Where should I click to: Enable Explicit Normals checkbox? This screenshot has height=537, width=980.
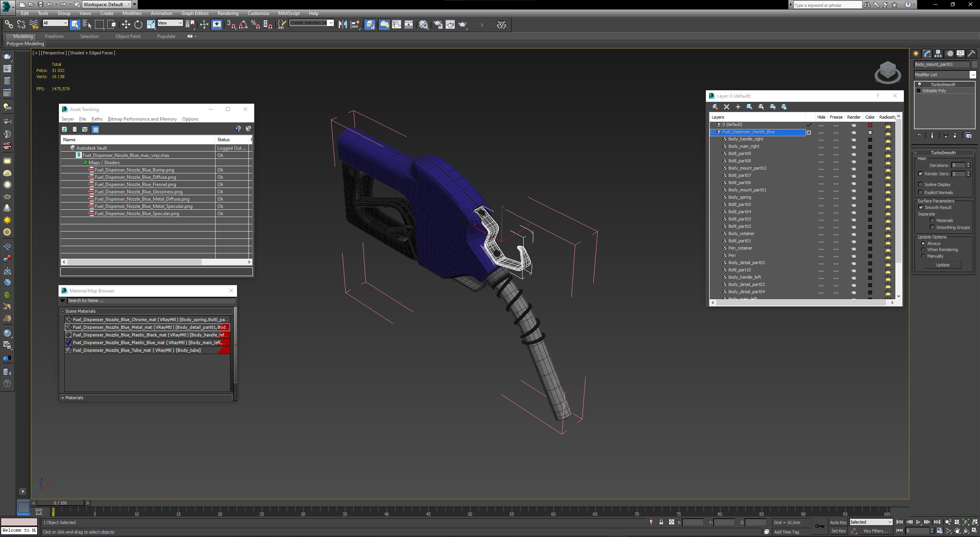tap(921, 193)
